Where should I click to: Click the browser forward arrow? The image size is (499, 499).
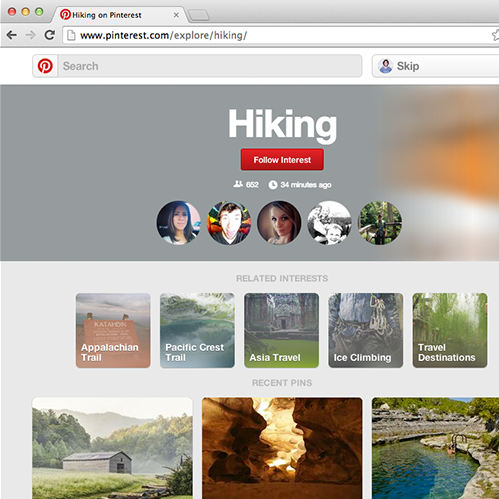pos(31,35)
